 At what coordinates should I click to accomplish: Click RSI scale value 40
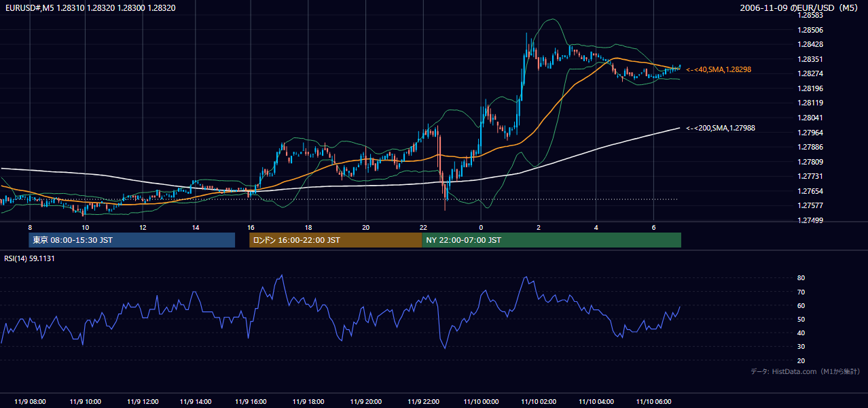(801, 333)
